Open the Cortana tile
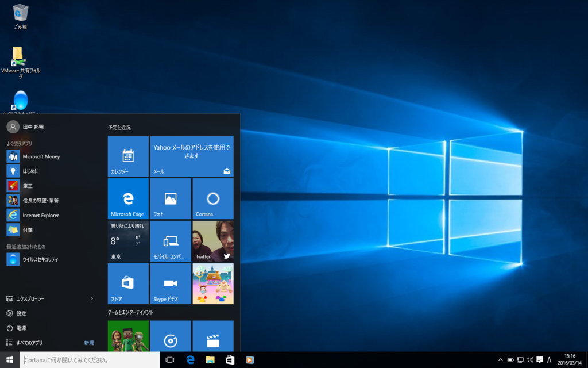The height and width of the screenshot is (368, 588). pyautogui.click(x=213, y=198)
